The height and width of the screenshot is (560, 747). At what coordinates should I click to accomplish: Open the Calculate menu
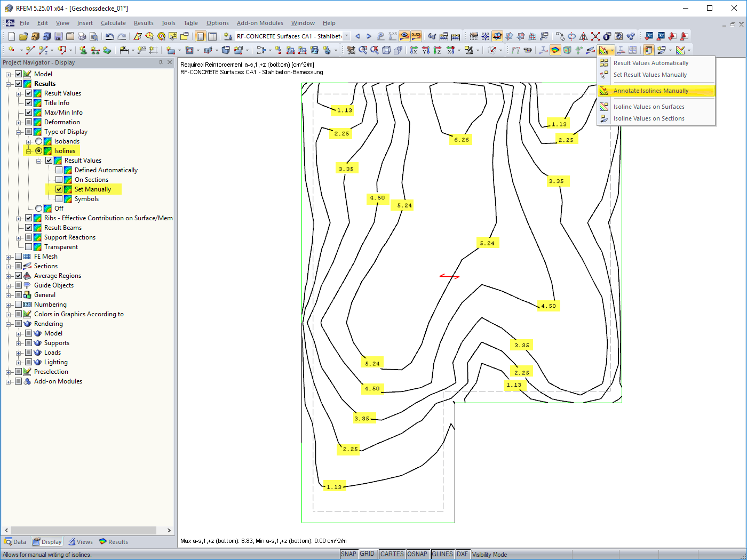point(113,23)
